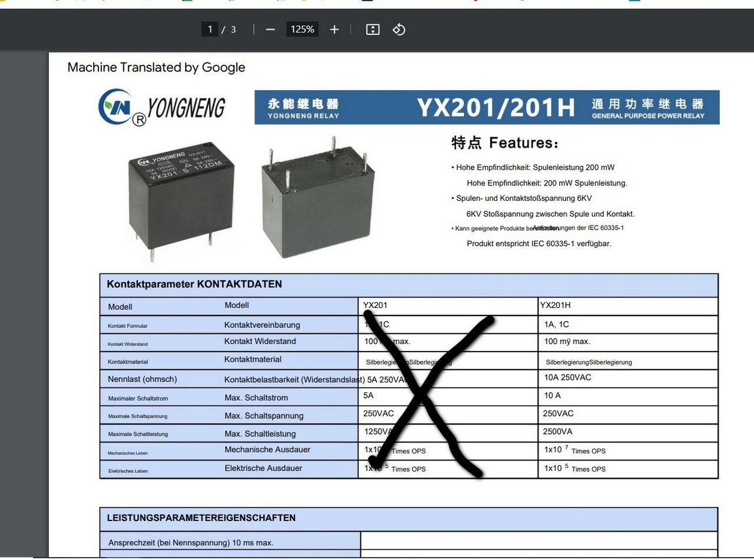Click "1x10 5 Times OPS" in YX201H column
Viewport: 754px width, 560px height.
point(575,469)
